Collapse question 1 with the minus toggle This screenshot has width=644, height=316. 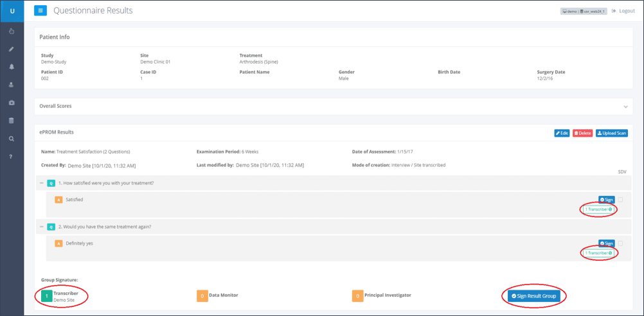pos(42,183)
